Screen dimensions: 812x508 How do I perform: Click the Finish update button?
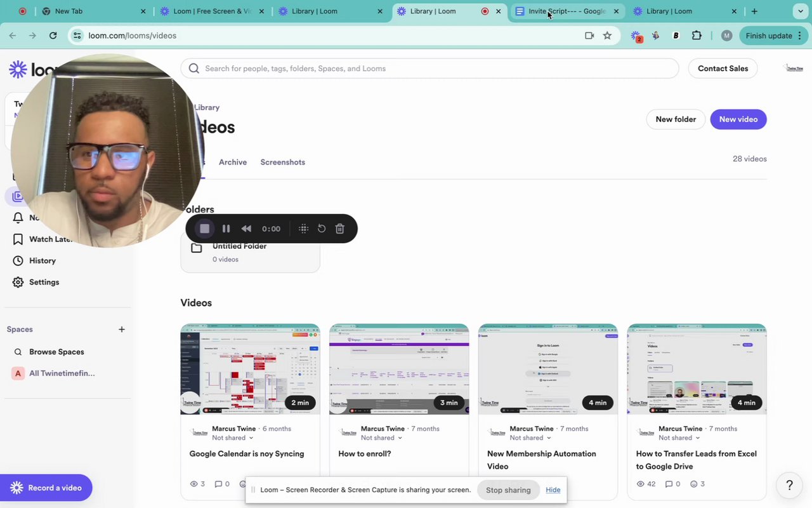click(773, 36)
